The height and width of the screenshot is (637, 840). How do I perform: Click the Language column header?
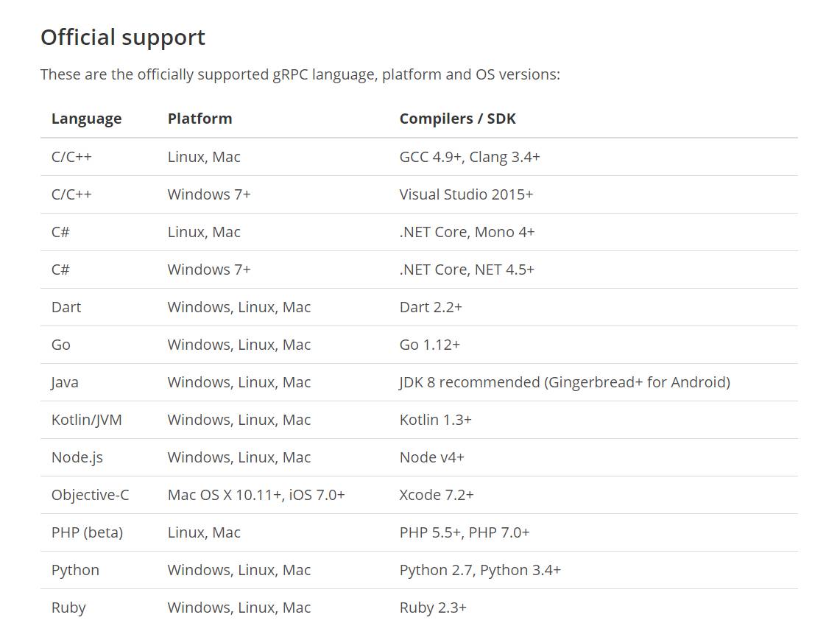tap(86, 119)
